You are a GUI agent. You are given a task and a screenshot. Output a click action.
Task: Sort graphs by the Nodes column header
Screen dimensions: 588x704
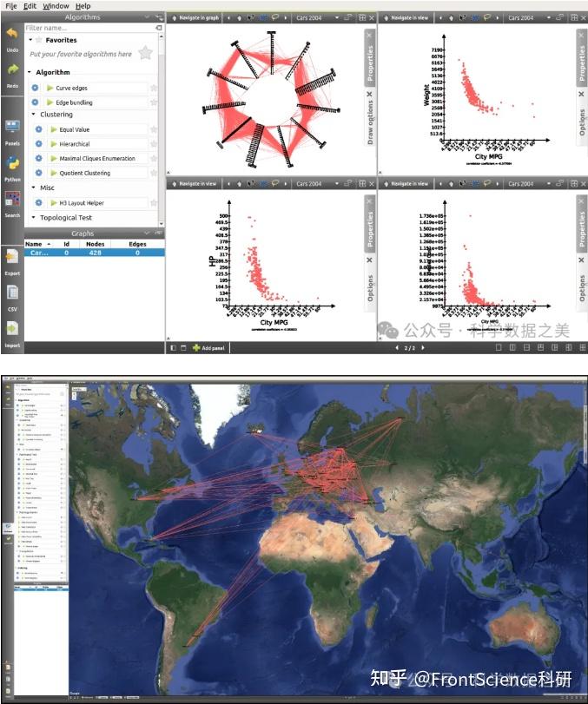[x=96, y=244]
